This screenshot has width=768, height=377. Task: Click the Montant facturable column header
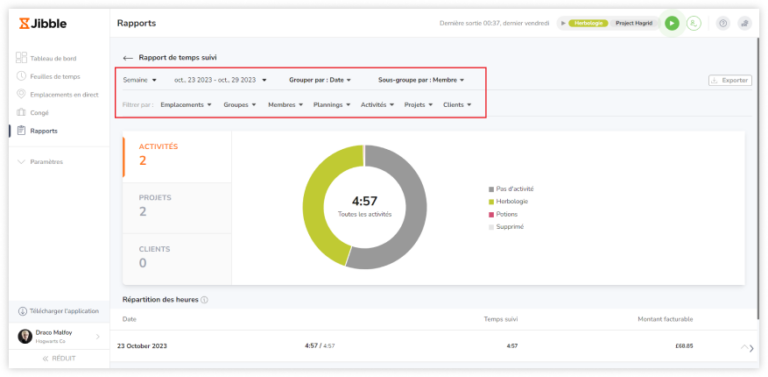[665, 319]
